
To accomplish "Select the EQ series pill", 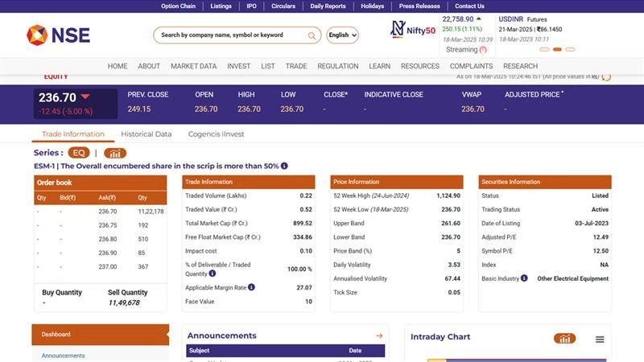I will tap(79, 153).
